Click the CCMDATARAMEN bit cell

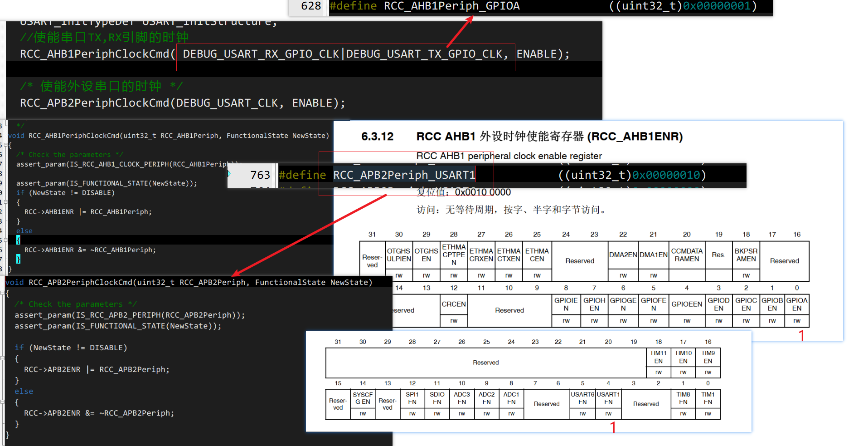tap(687, 255)
